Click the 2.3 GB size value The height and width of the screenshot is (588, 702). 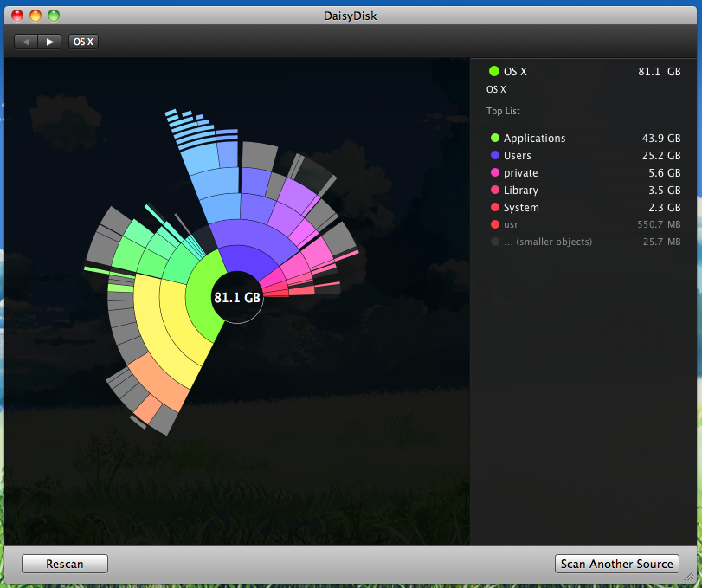click(665, 207)
